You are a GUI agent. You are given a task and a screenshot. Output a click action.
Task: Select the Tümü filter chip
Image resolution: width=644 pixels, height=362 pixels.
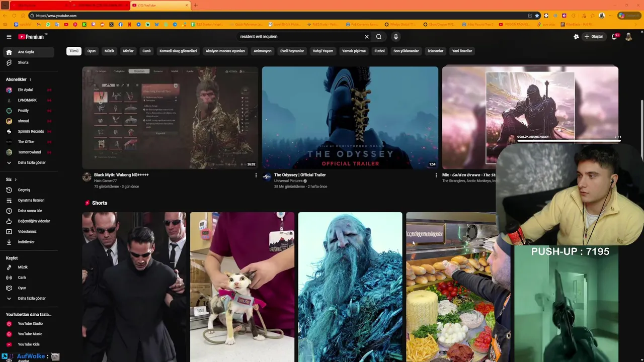(x=74, y=51)
